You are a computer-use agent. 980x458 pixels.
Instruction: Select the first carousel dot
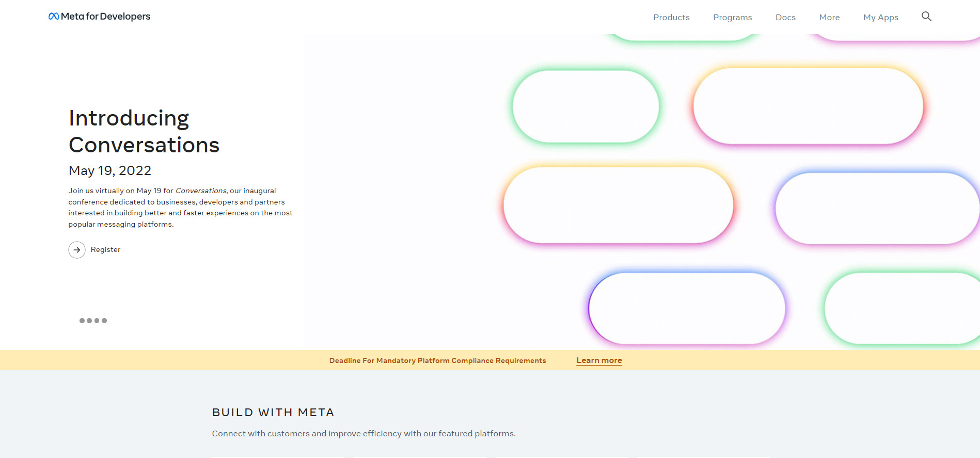(x=82, y=321)
